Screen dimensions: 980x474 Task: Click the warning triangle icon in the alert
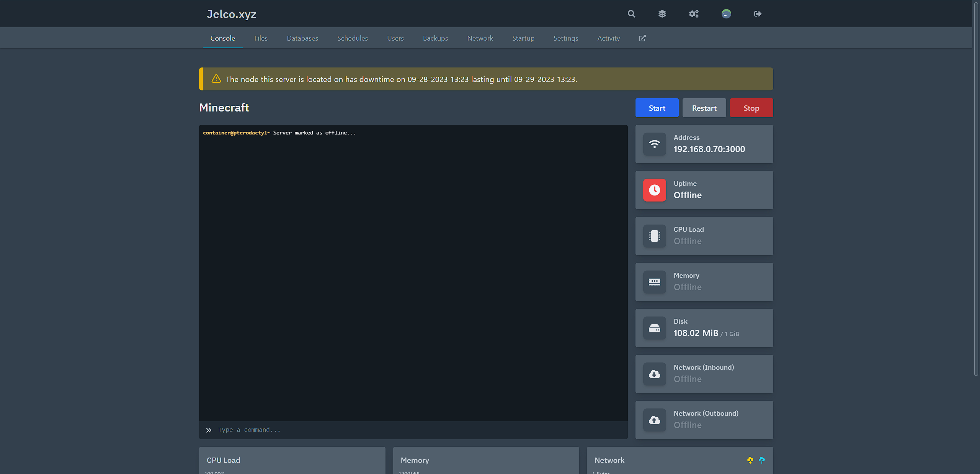pyautogui.click(x=216, y=79)
